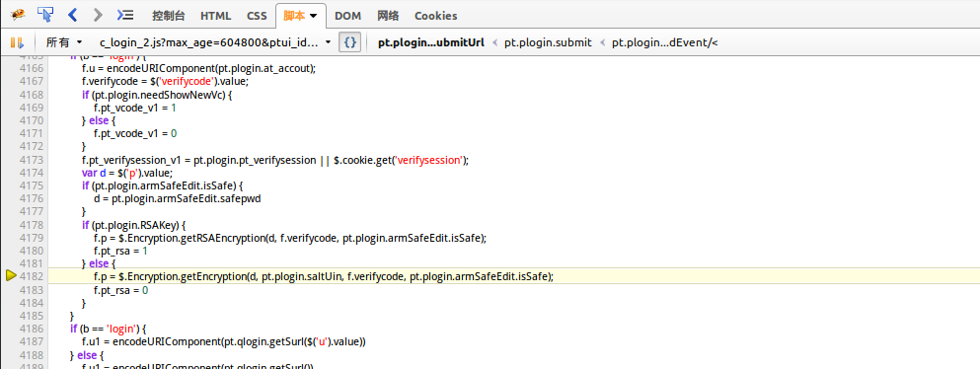
Task: Switch to the DOM tab
Action: coord(347,16)
